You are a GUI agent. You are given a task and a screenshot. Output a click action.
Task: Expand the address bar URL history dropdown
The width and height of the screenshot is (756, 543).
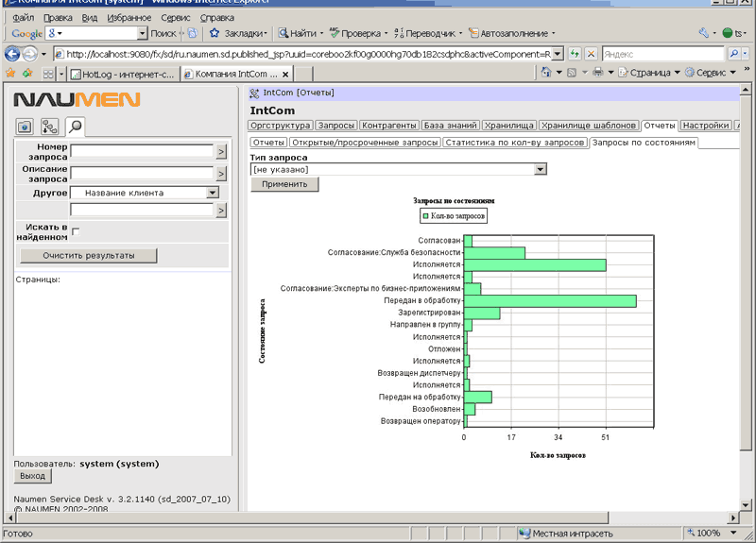pyautogui.click(x=558, y=54)
